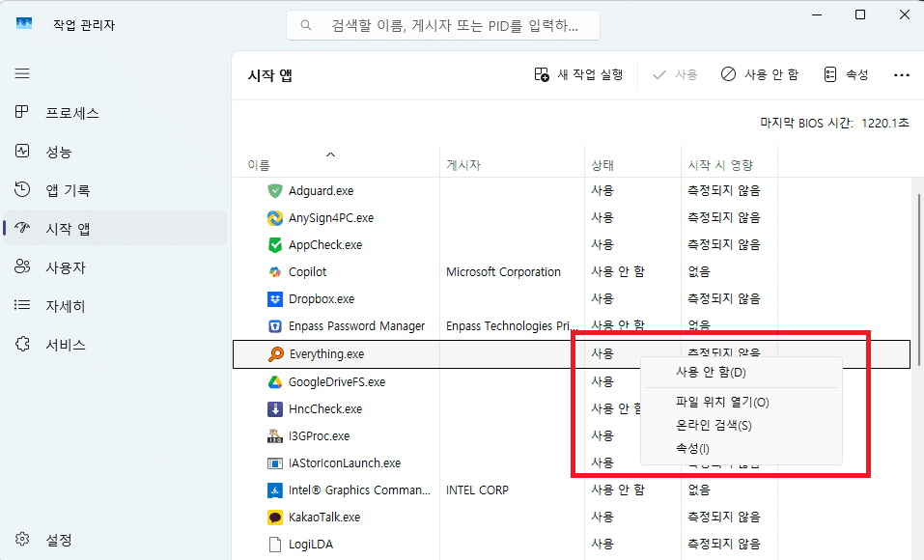The width and height of the screenshot is (924, 560).
Task: Select the LogiLDA name text
Action: [x=311, y=545]
